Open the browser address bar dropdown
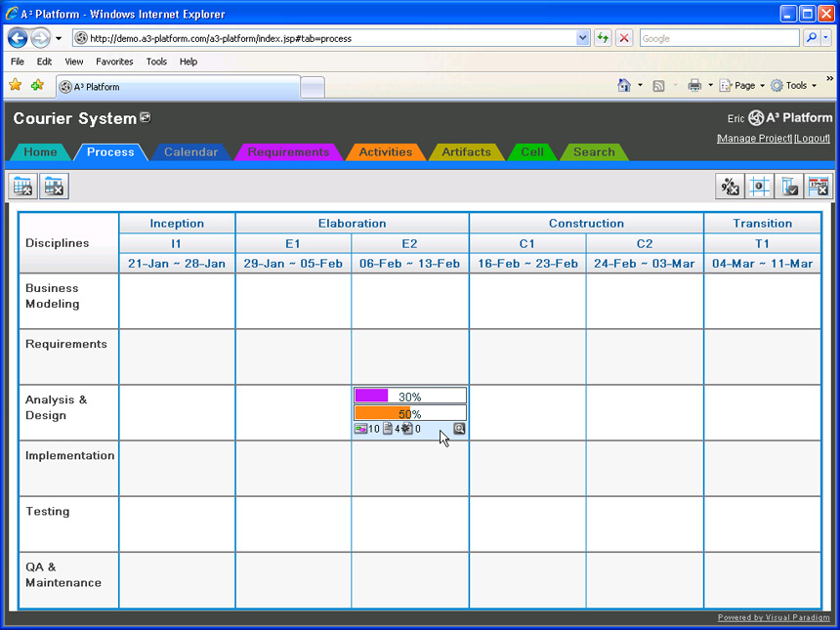This screenshot has width=840, height=630. pyautogui.click(x=583, y=38)
